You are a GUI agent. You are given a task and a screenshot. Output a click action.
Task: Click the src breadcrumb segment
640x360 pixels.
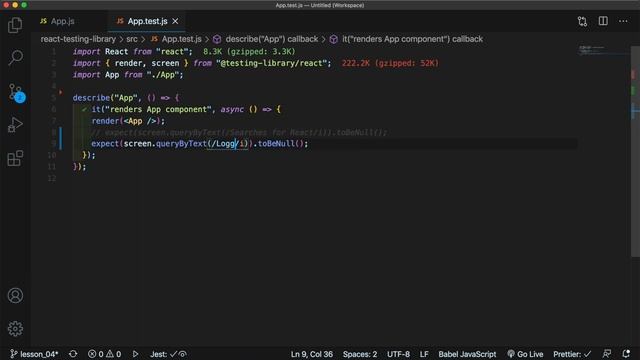click(132, 39)
